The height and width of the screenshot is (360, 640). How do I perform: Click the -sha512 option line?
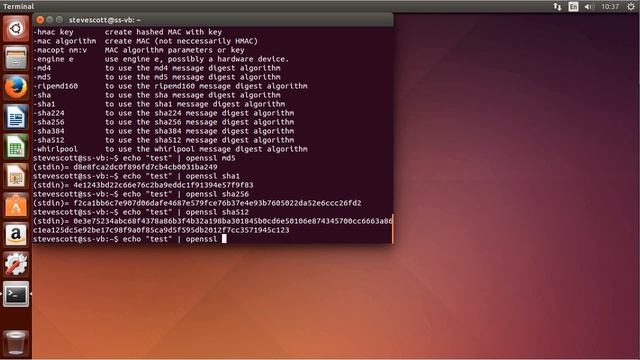pos(163,140)
